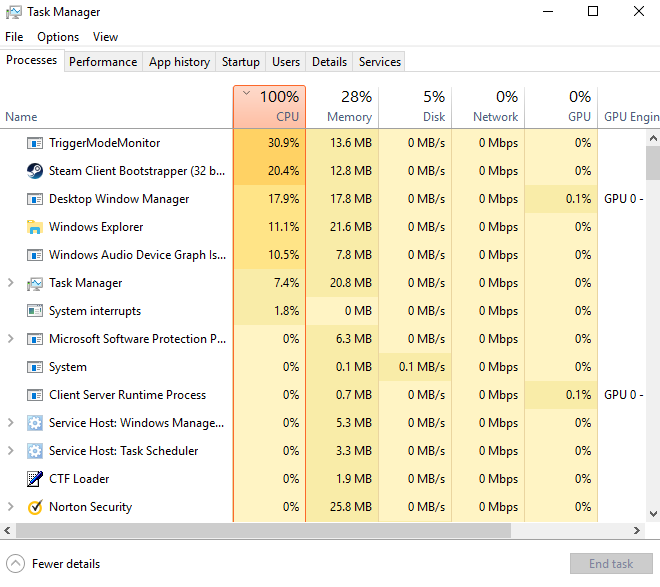
Task: Sort by the 0% GPU column header
Action: pyautogui.click(x=561, y=107)
